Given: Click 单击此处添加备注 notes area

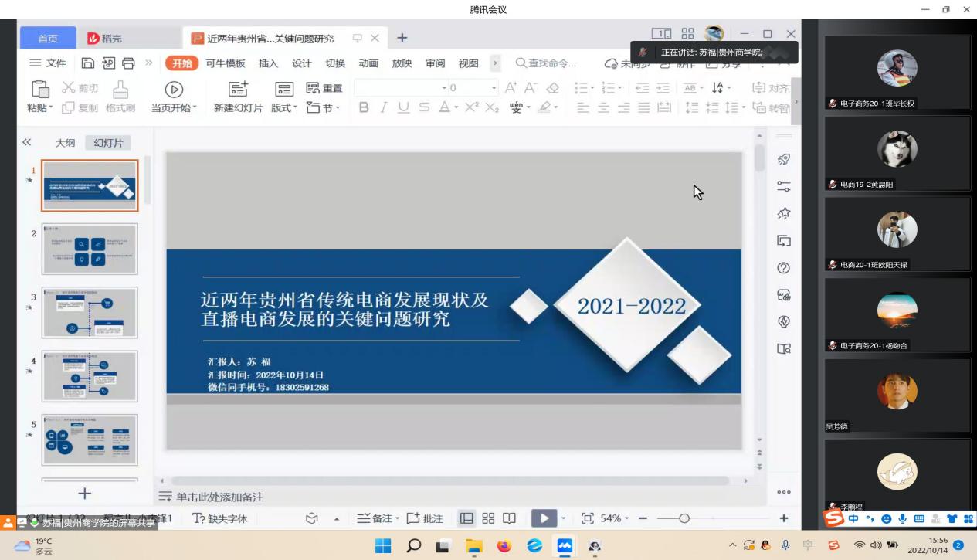Looking at the screenshot, I should click(x=219, y=497).
